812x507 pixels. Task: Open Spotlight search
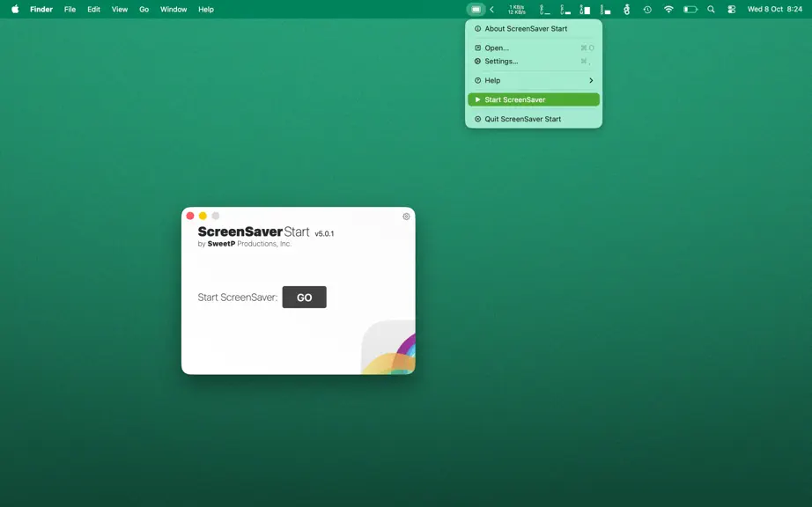coord(711,10)
